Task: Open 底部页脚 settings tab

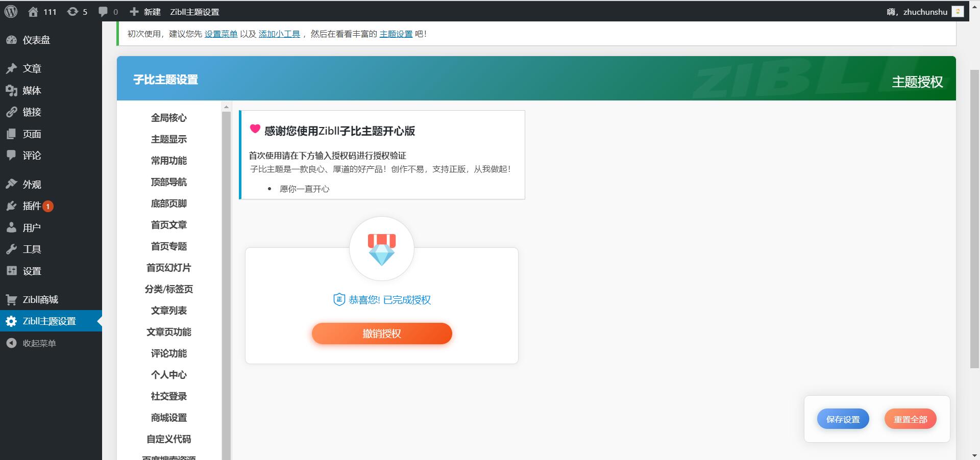Action: 169,203
